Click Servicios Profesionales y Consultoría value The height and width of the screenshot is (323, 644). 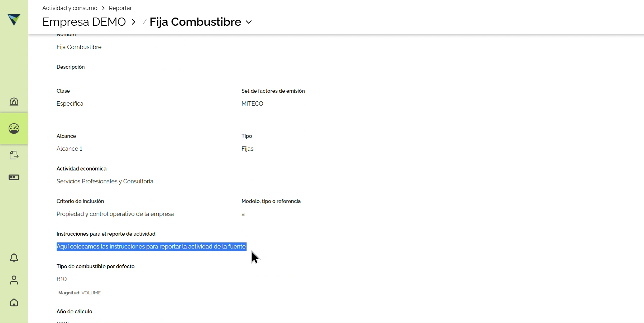click(x=105, y=181)
